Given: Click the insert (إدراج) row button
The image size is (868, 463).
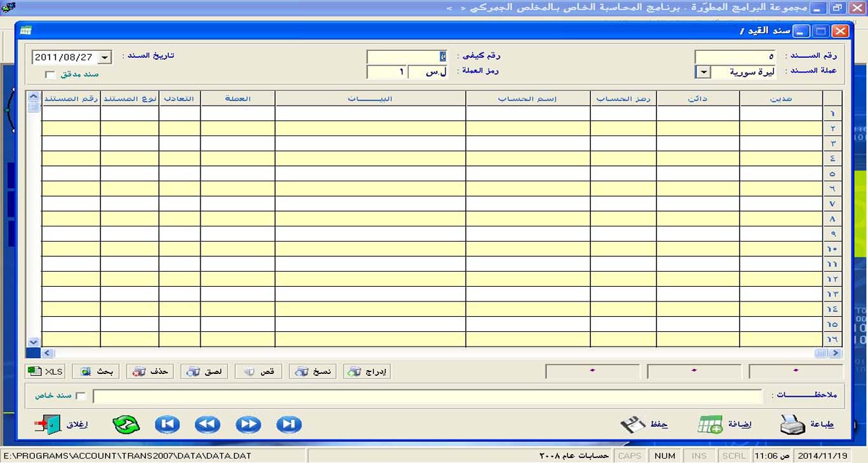Looking at the screenshot, I should [x=367, y=371].
